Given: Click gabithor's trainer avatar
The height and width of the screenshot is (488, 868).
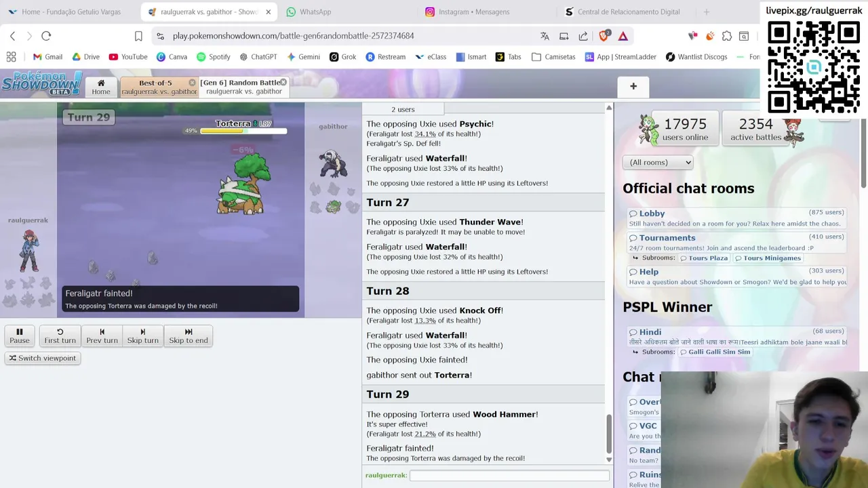Looking at the screenshot, I should [333, 163].
